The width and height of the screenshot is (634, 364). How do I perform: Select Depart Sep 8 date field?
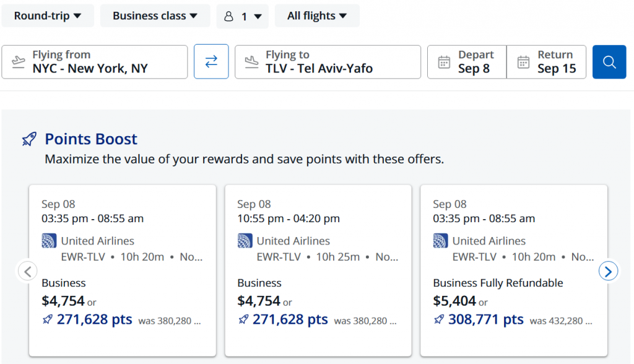click(467, 62)
